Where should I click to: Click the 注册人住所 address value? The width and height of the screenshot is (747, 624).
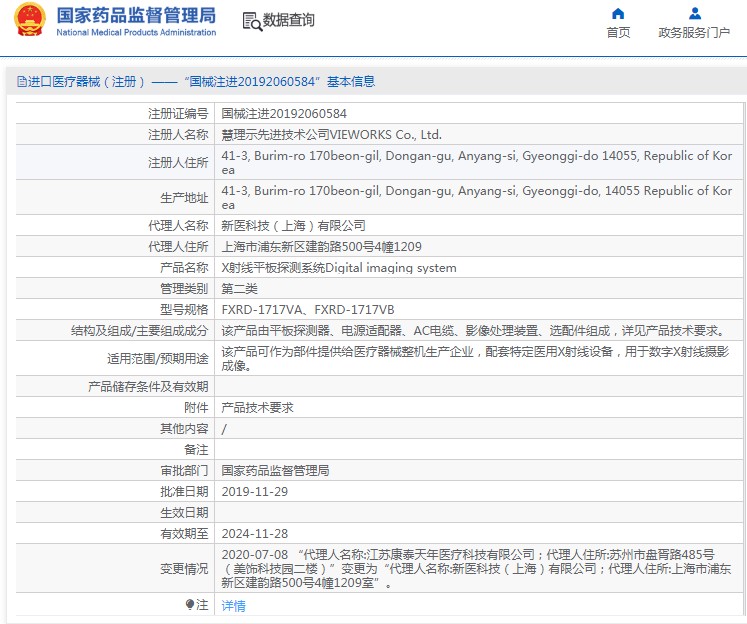tap(476, 162)
